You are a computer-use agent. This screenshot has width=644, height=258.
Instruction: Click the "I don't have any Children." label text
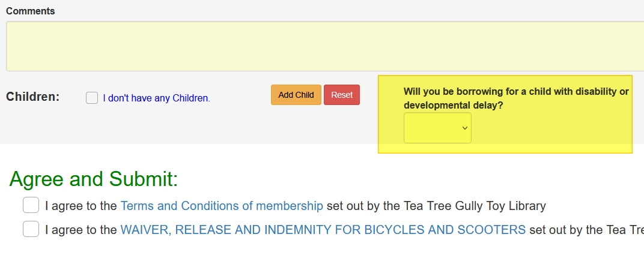point(156,98)
